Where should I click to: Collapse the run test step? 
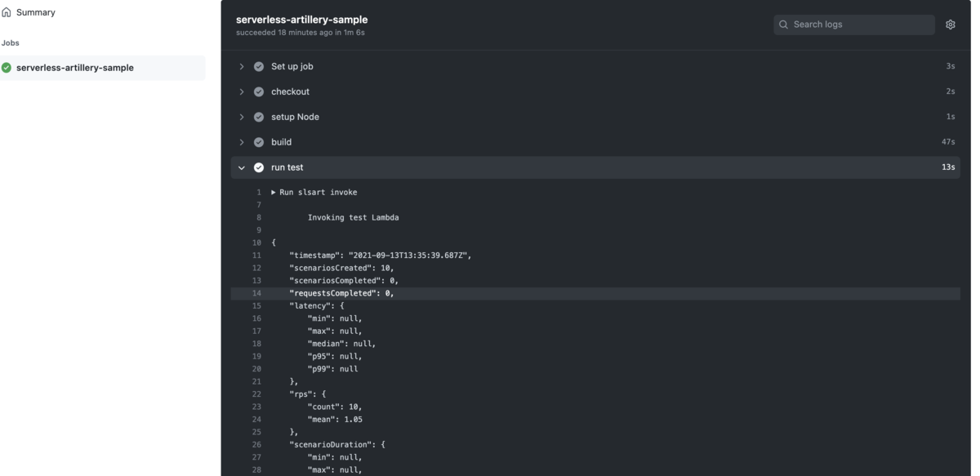(x=242, y=167)
